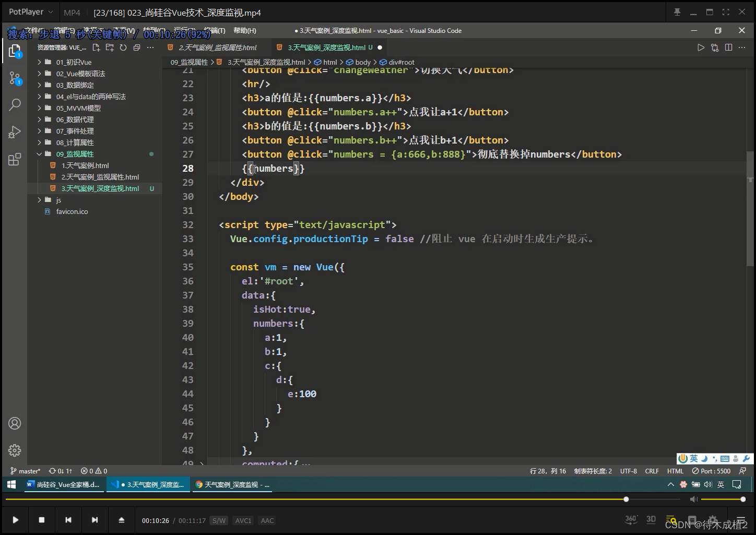Open explorer's more actions ellipsis
The height and width of the screenshot is (535, 756).
[x=150, y=47]
